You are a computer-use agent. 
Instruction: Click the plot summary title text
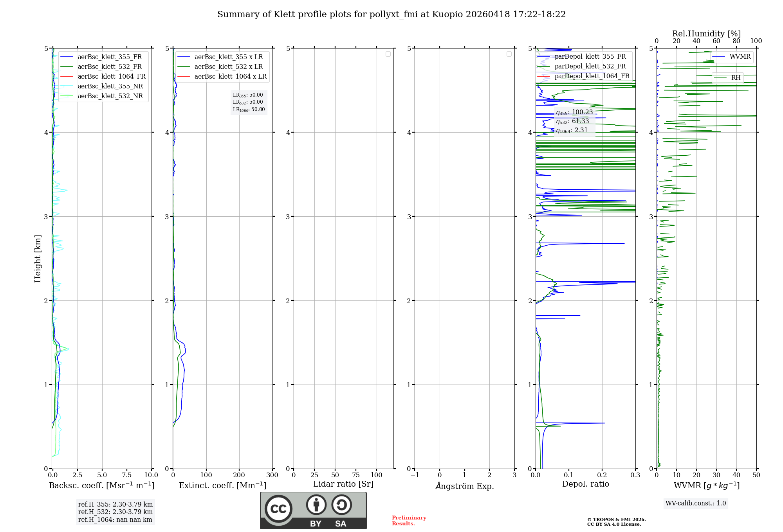click(391, 14)
